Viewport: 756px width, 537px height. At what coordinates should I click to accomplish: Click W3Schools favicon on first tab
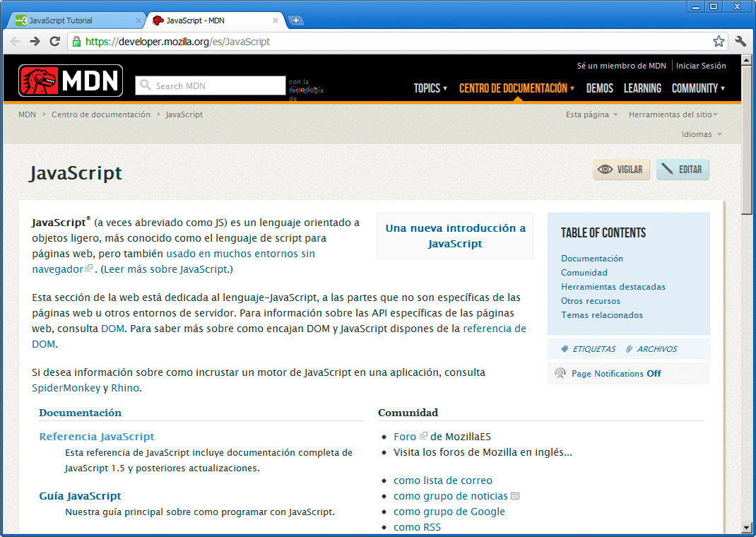(20, 20)
